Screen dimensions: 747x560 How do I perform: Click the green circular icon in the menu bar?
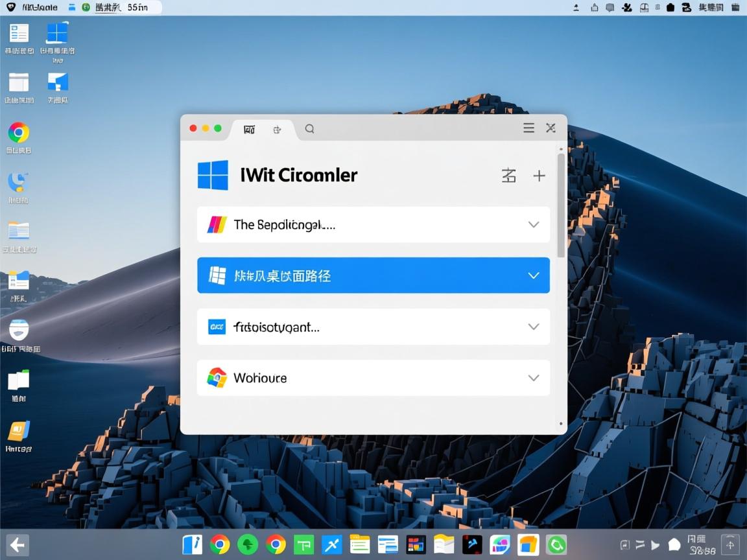pos(85,7)
